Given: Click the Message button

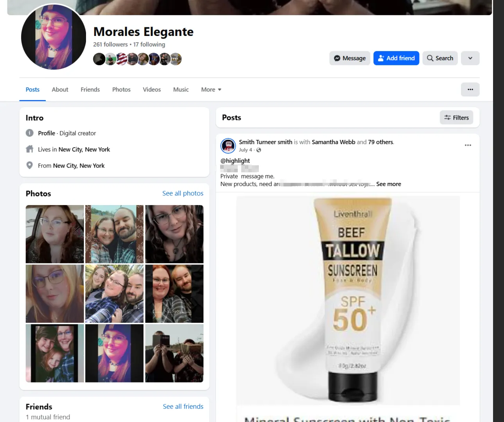Looking at the screenshot, I should [x=350, y=58].
